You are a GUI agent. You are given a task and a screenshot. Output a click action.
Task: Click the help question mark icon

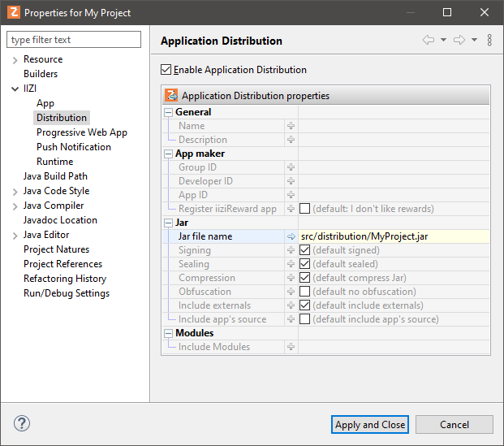(22, 423)
